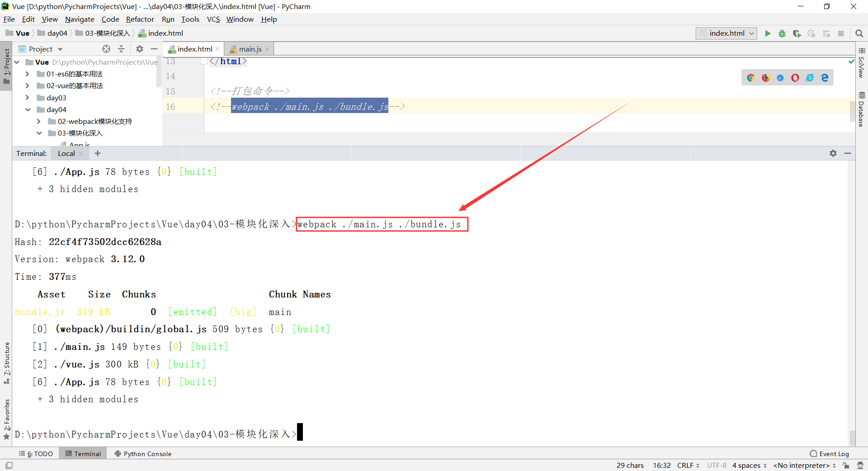The image size is (868, 471).
Task: Open in Opera browser icon
Action: 795,78
